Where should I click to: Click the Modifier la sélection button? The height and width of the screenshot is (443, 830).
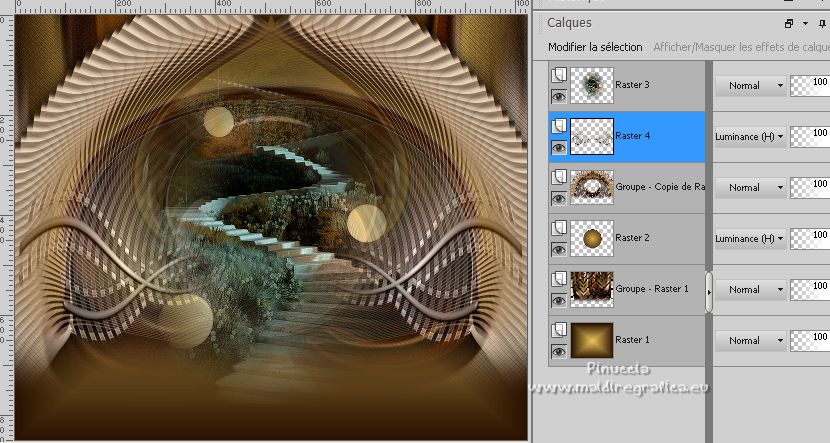coord(595,47)
